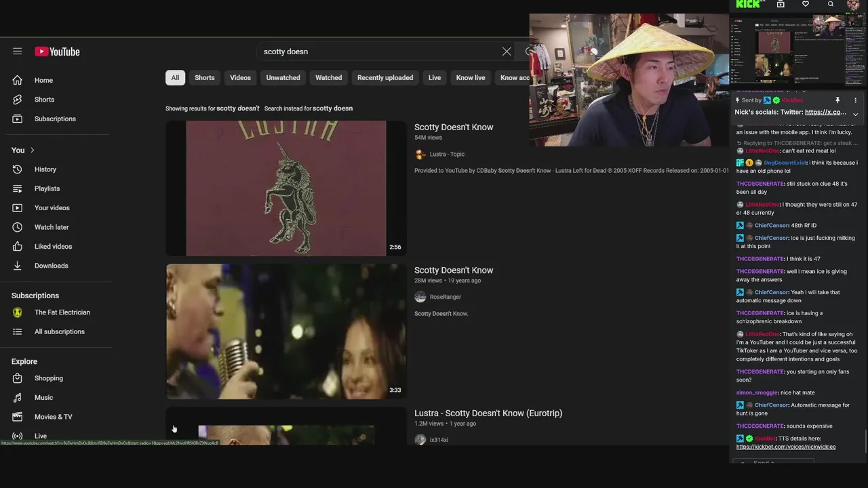Click the RoseRanger channel name
The height and width of the screenshot is (488, 868).
point(446,297)
